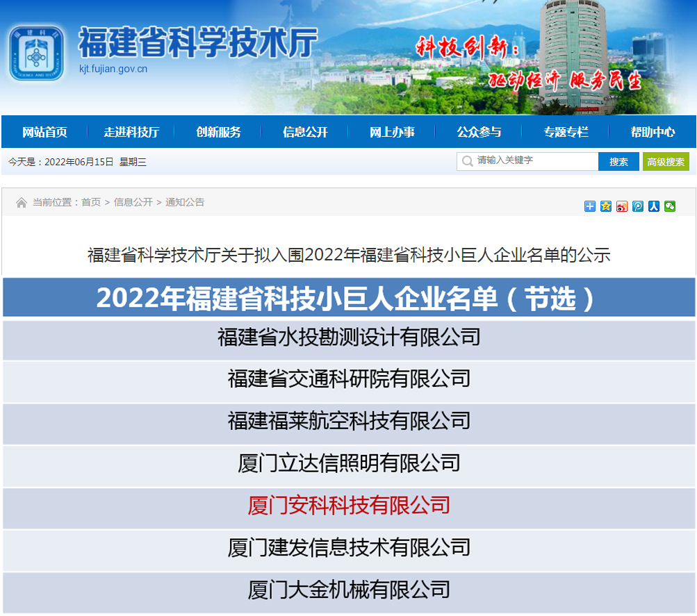
Task: Select 信息公开 in navigation bar
Action: click(305, 132)
